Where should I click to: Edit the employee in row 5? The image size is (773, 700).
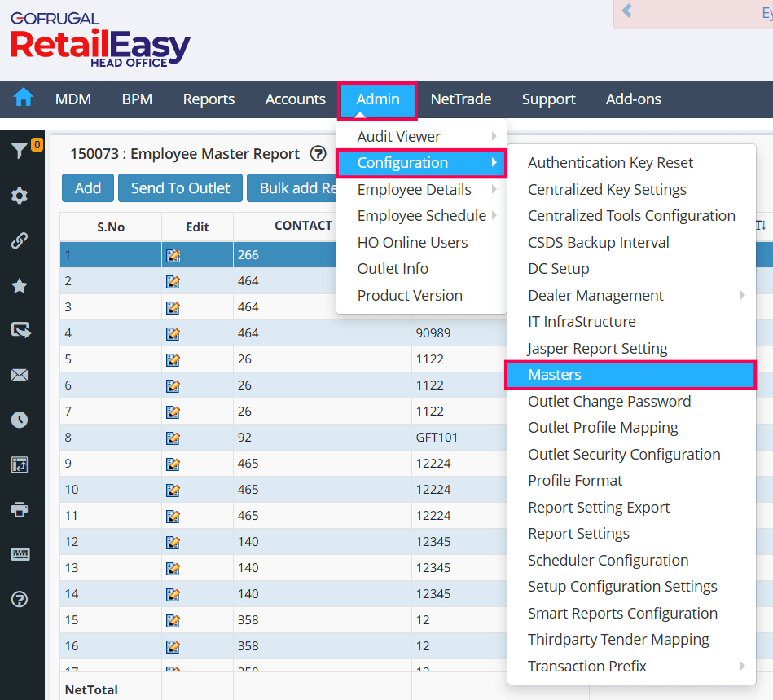click(173, 360)
